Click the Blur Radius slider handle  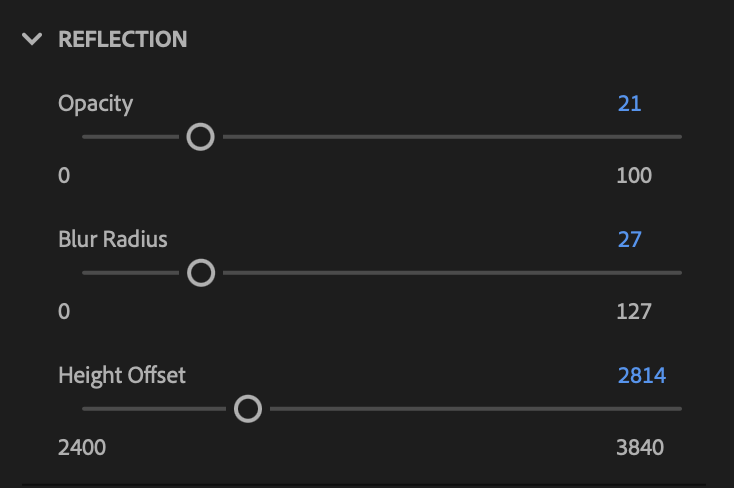(x=201, y=272)
